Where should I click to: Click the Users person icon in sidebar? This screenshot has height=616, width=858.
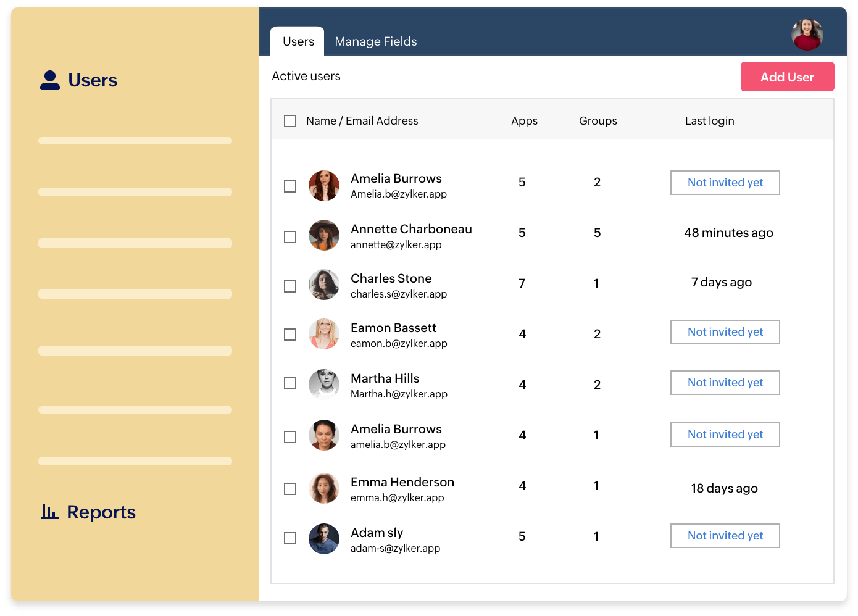point(50,80)
